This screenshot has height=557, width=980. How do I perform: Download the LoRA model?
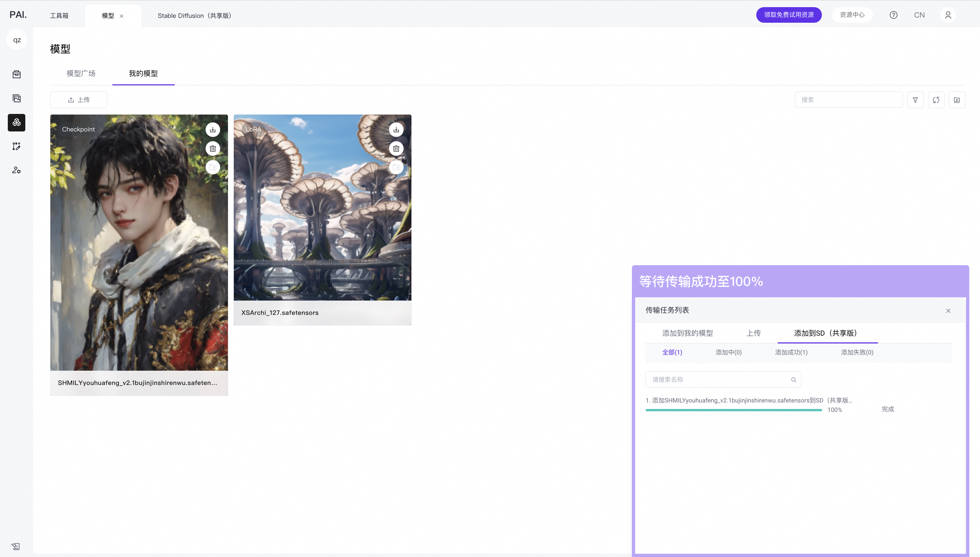396,130
